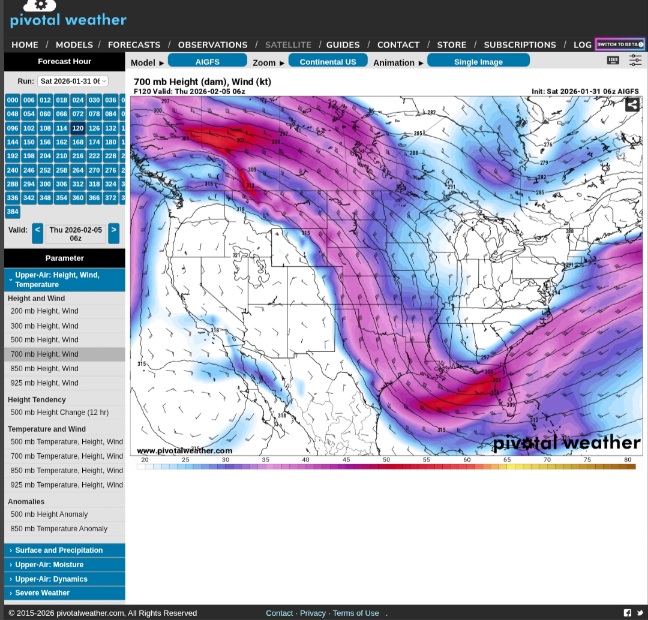The width and height of the screenshot is (648, 620).
Task: Collapse Upper-Air: Height, Wind, Temperature section
Action: (x=64, y=279)
